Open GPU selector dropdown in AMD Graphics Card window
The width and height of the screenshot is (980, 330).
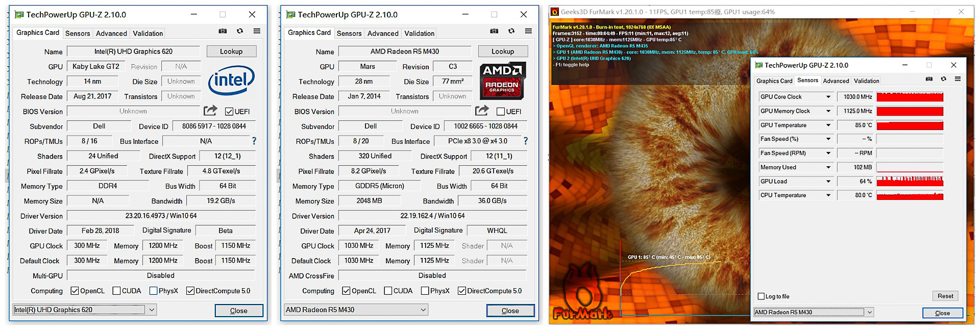click(x=356, y=310)
